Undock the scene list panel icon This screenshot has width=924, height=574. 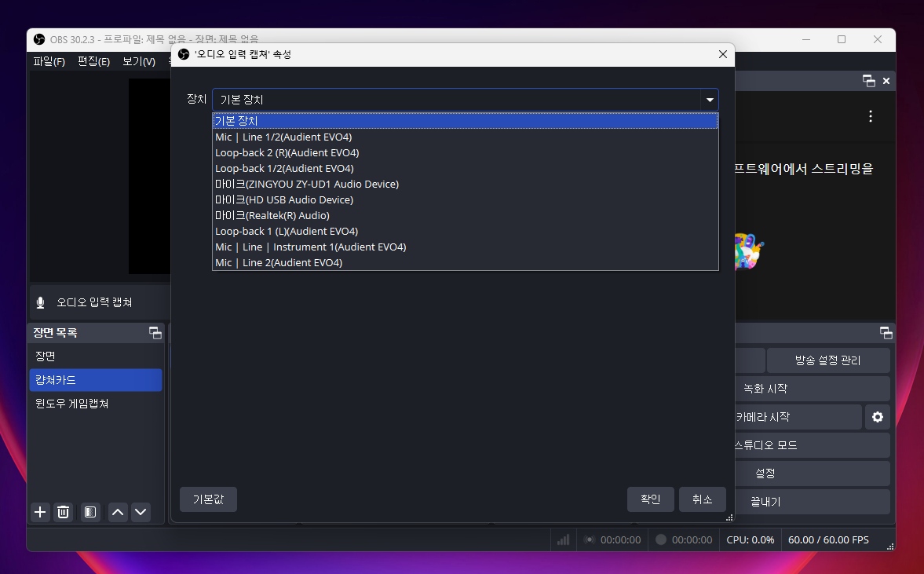[x=155, y=333]
